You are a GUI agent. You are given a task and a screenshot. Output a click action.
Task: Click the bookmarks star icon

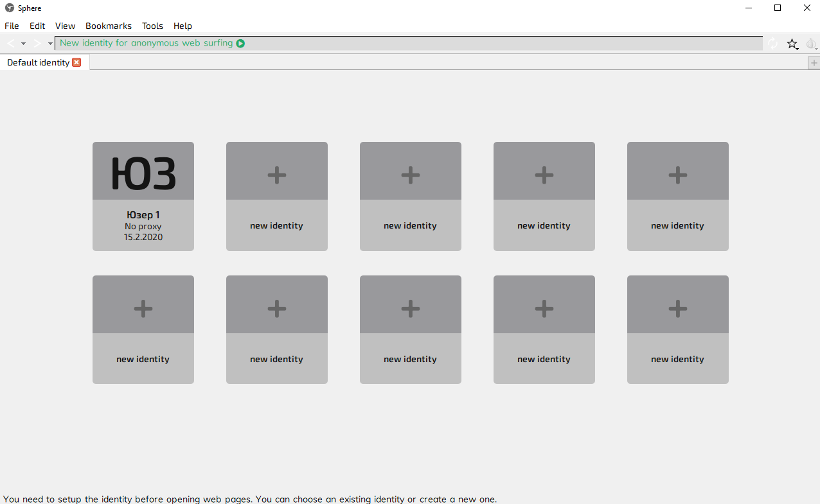tap(792, 44)
